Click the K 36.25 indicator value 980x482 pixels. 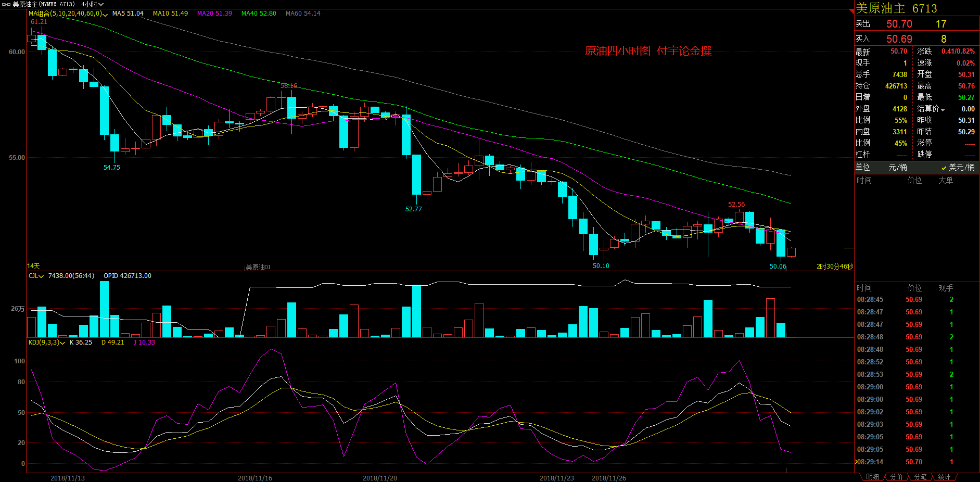point(81,343)
